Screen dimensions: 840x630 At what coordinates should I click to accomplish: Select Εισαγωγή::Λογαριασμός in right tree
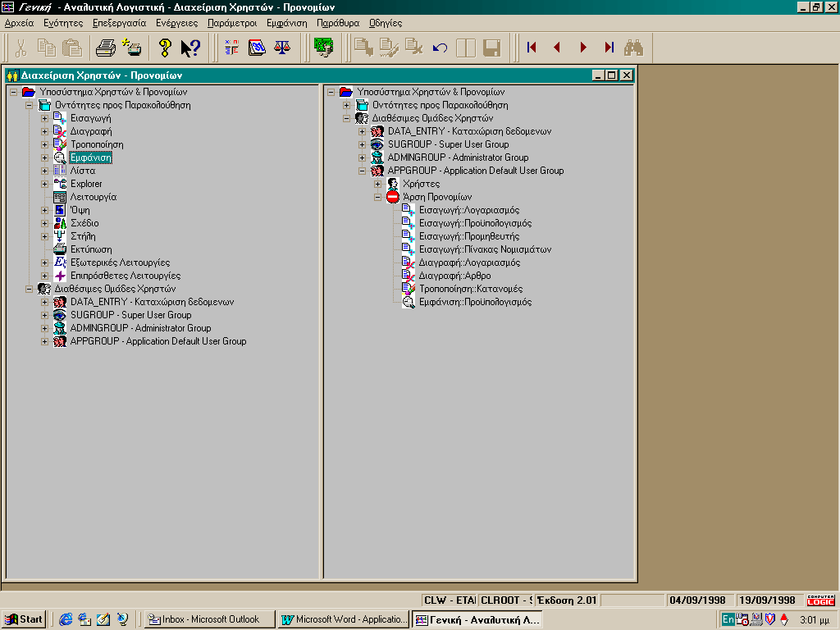pos(468,210)
